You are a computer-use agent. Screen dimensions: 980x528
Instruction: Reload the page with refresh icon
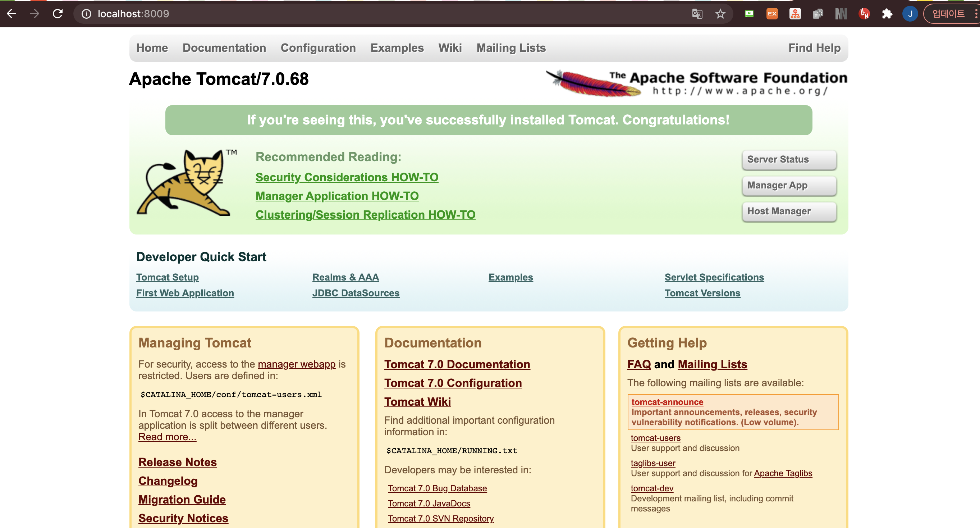pos(58,14)
